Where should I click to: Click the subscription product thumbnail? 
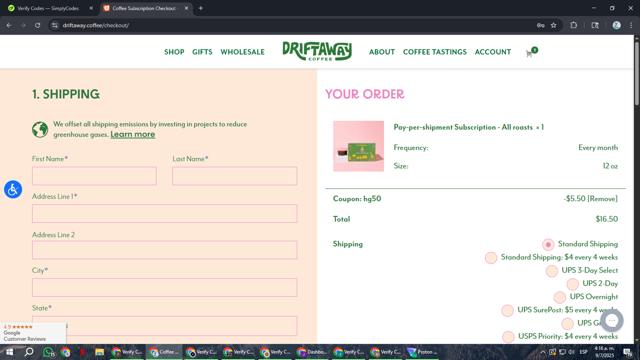(358, 146)
